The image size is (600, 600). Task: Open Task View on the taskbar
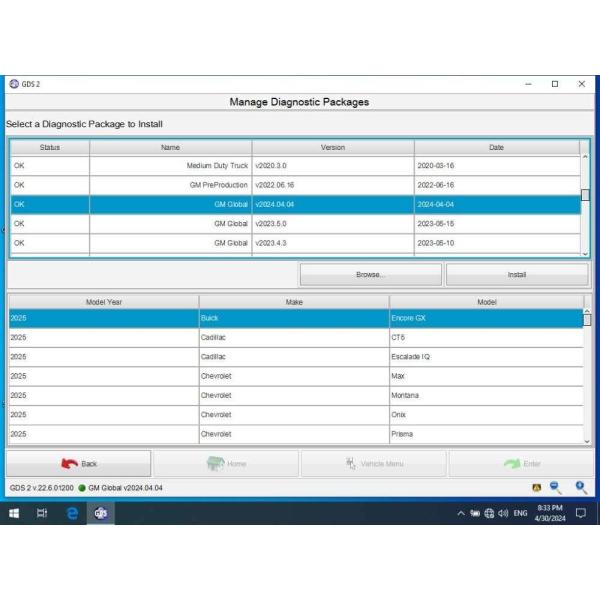(42, 513)
